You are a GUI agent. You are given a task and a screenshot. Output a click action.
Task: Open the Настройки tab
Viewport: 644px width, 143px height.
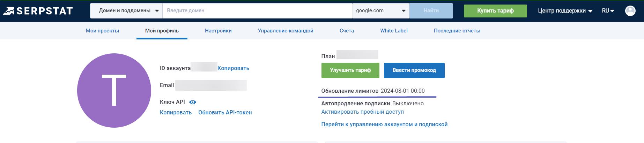coord(218,31)
